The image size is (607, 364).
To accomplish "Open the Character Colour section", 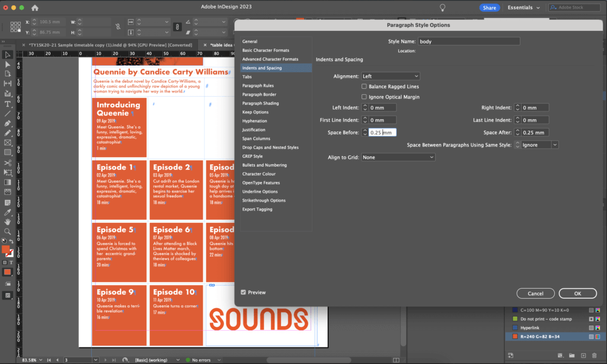I will point(258,174).
